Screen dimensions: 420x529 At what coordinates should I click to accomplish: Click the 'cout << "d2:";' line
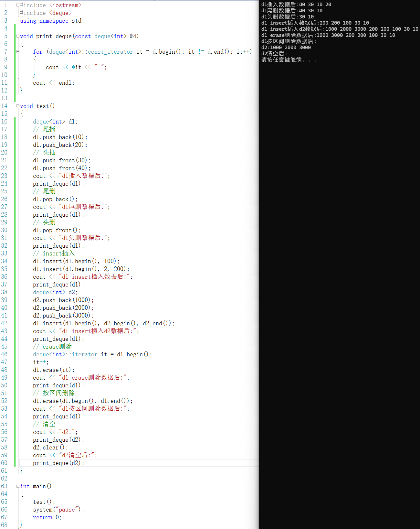[55, 432]
